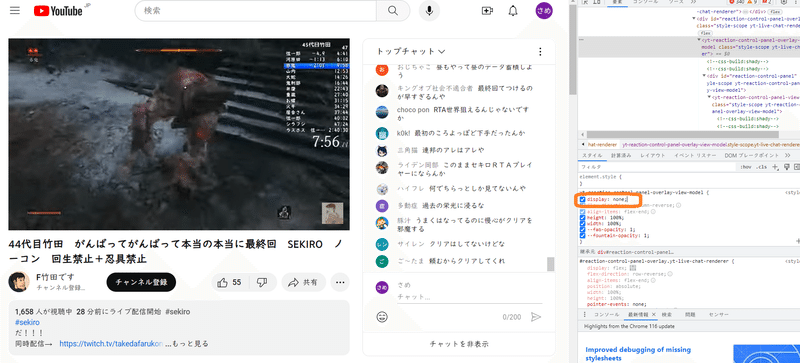Click チャットを非表示 to hide chat
800x363 pixels.
click(x=459, y=344)
